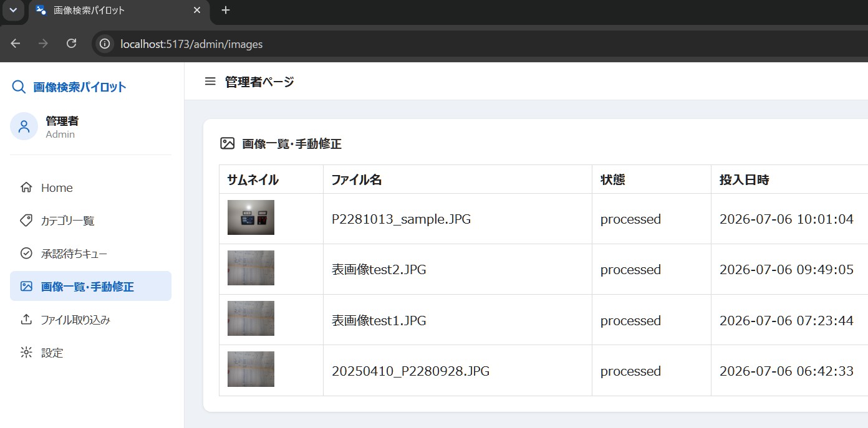
Task: Click timestamp 2026-07-06 10:01:04
Action: pos(786,219)
